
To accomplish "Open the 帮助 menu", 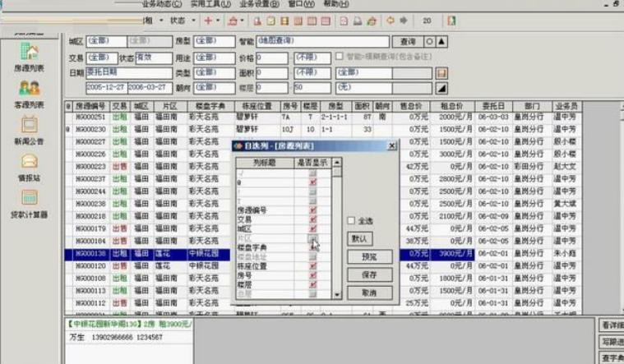I will point(335,4).
